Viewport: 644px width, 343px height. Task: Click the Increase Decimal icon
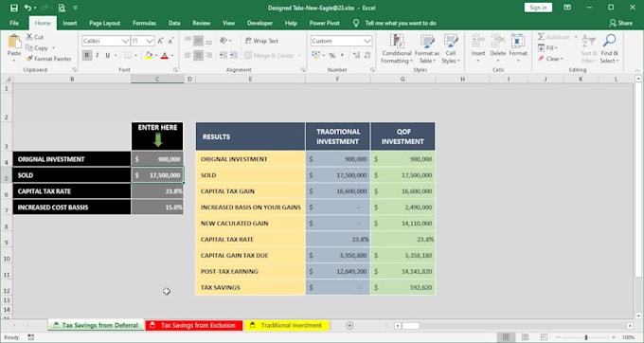point(356,55)
